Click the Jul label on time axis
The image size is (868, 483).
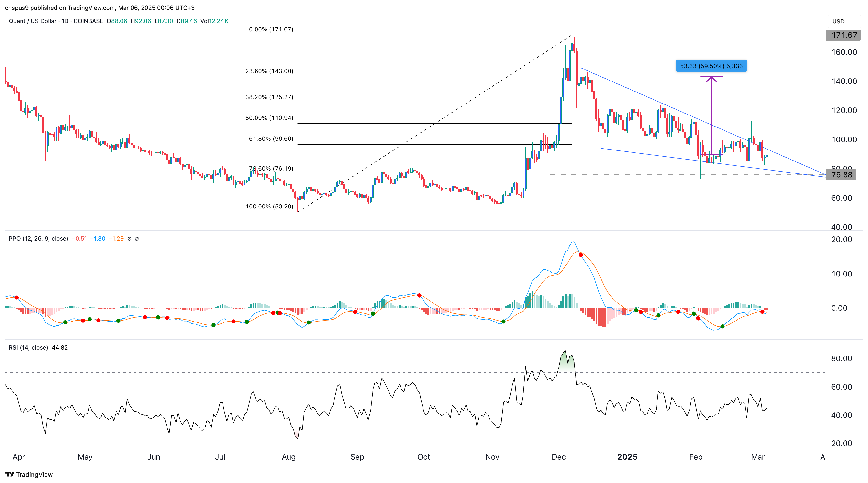pos(220,457)
